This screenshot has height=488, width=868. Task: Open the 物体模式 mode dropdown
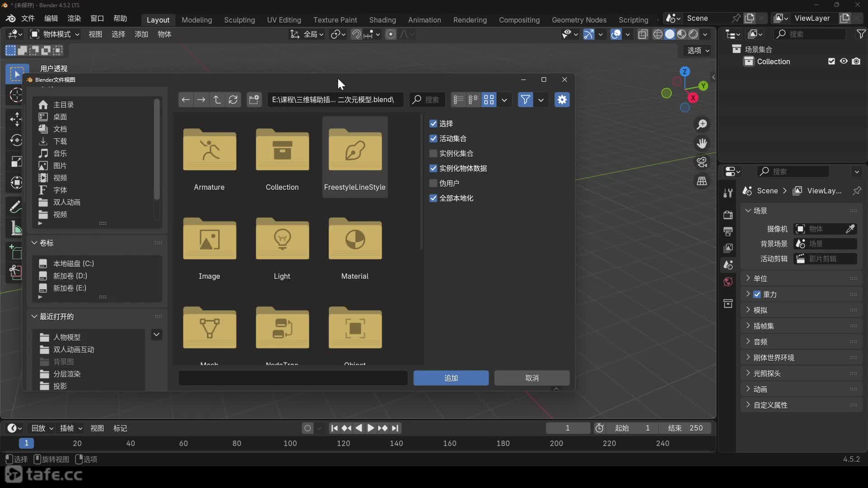coord(55,34)
